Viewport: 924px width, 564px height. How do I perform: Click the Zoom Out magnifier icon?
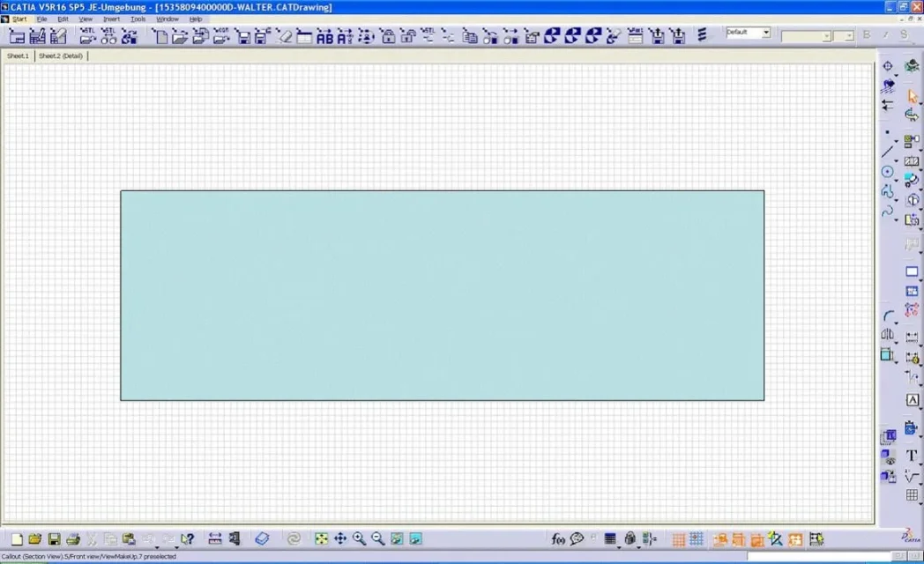pos(377,538)
